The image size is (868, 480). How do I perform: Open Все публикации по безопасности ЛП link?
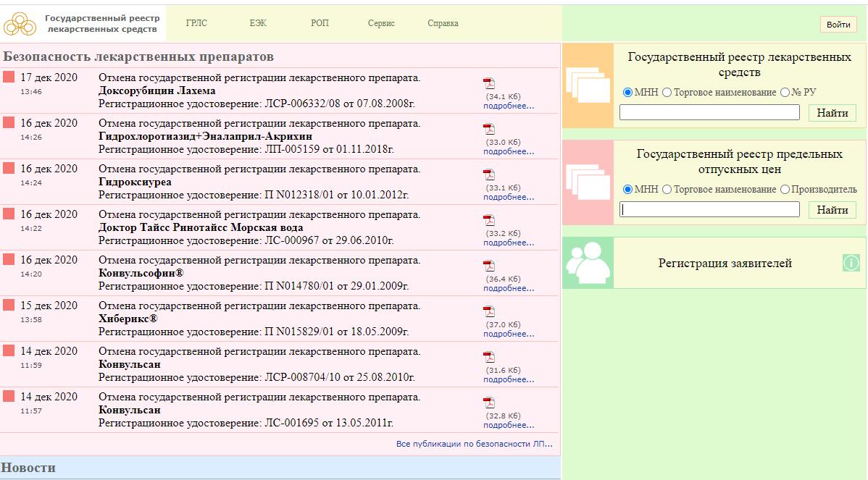click(x=474, y=444)
